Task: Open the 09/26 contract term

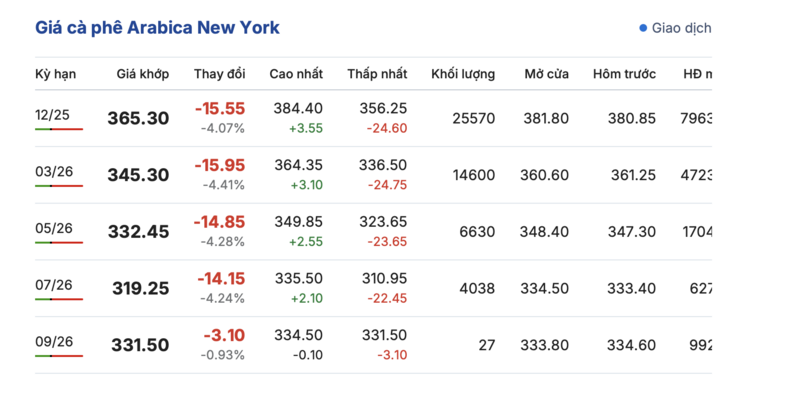Action: 54,341
